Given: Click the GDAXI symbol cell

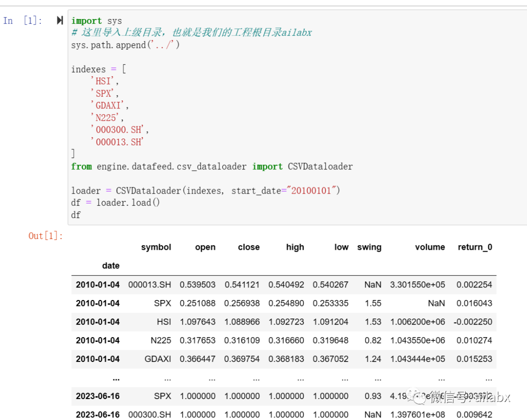Looking at the screenshot, I should coord(158,359).
